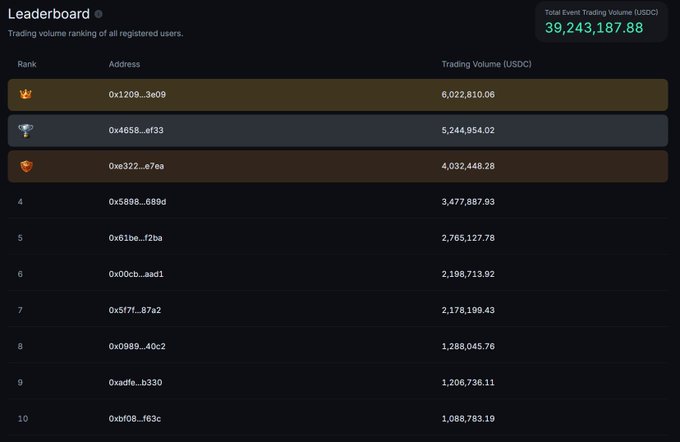The image size is (680, 442).
Task: Click volume 2,765,127.78
Action: pos(468,238)
